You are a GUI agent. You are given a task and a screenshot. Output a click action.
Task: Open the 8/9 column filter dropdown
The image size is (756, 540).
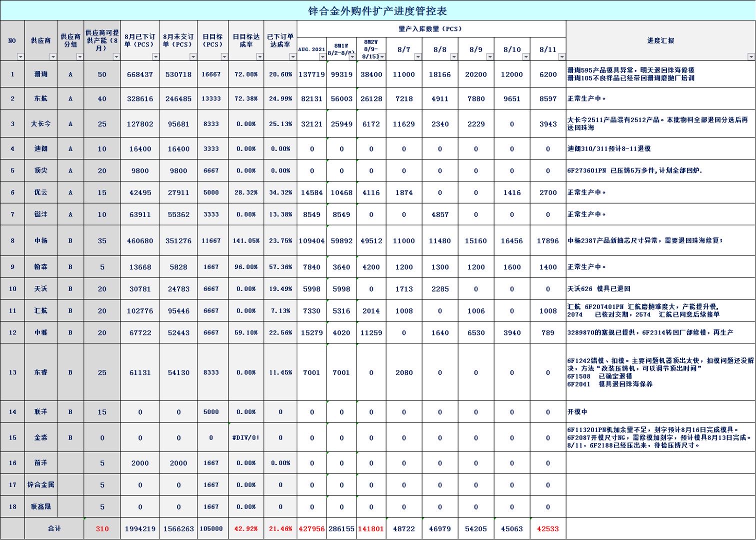pyautogui.click(x=490, y=57)
